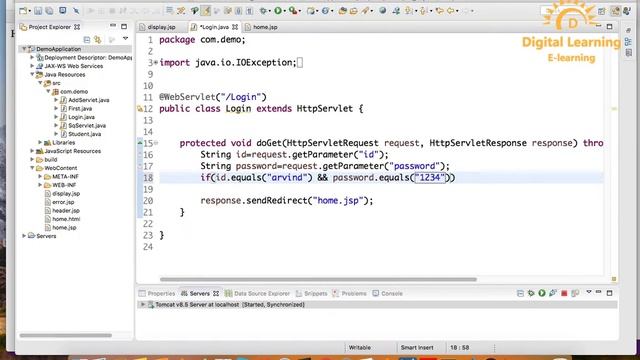Select header.jsp under WebContent

66,211
